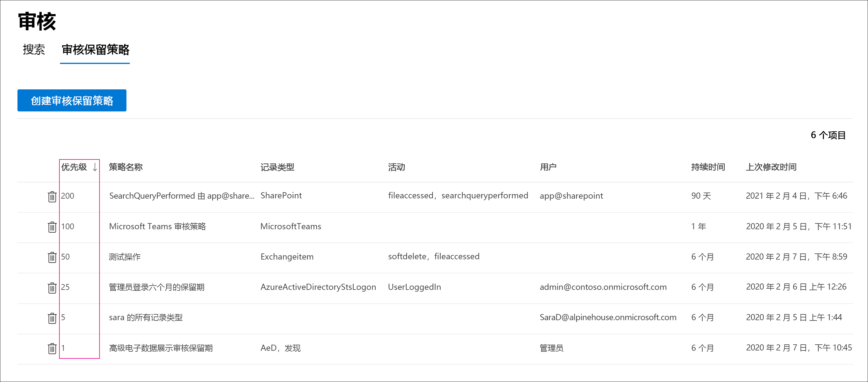Click 2021 年 2 月 4 日，下午 6:46 timestamp

[x=797, y=196]
